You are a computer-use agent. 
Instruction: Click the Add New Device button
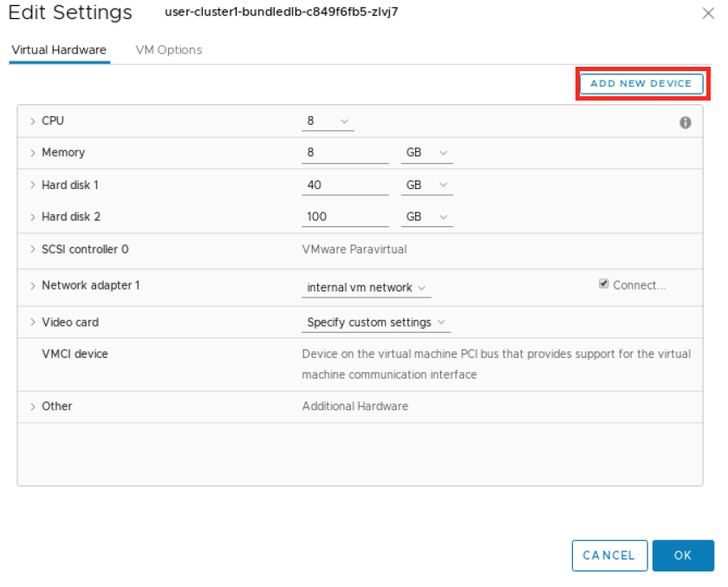click(x=640, y=83)
